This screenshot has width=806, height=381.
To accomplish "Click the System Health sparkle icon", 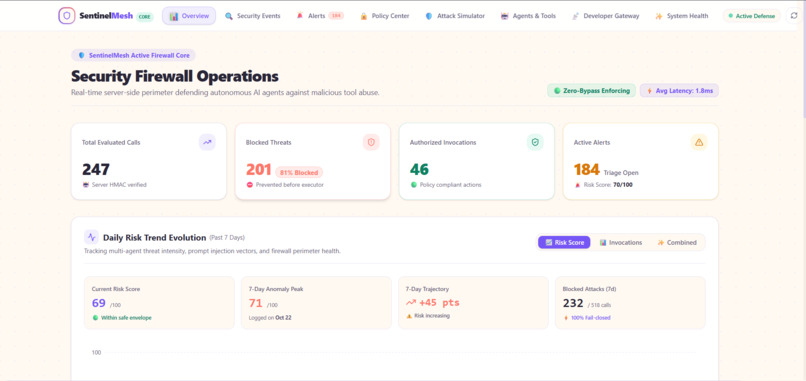I will (x=658, y=16).
